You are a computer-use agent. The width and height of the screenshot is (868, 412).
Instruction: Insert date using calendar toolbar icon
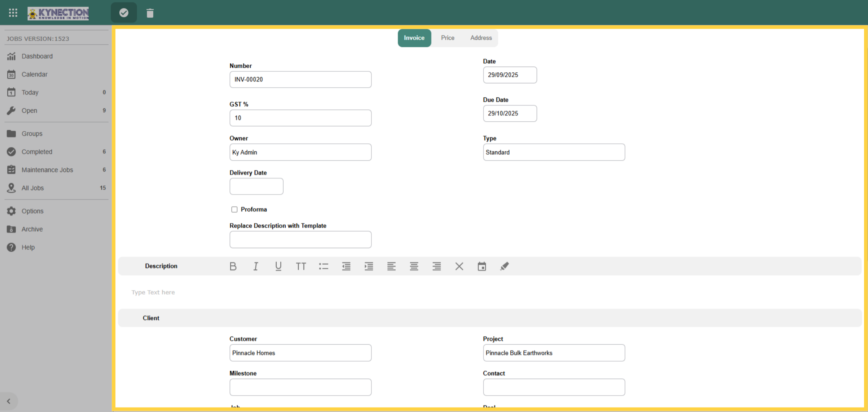point(482,266)
